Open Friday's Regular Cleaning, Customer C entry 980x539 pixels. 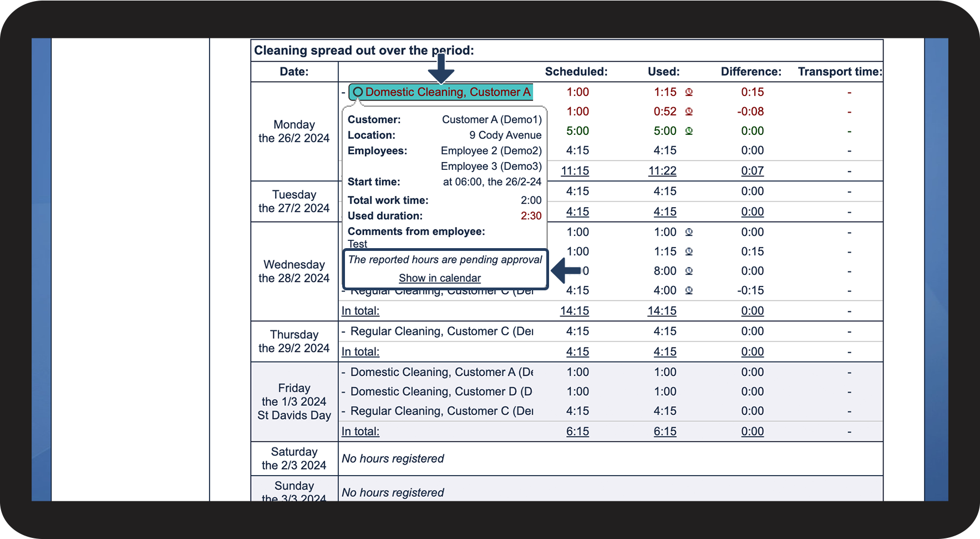442,411
